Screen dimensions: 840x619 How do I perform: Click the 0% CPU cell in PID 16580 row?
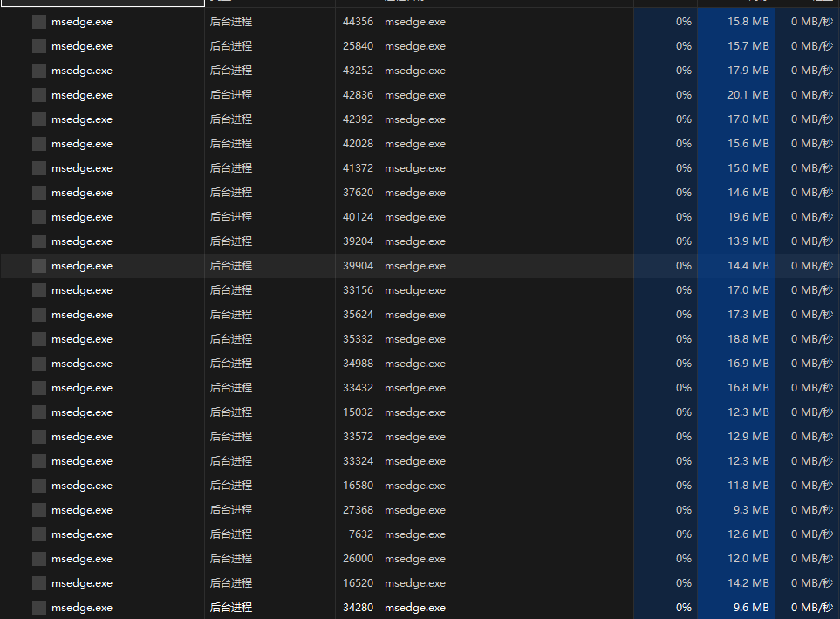(x=684, y=486)
